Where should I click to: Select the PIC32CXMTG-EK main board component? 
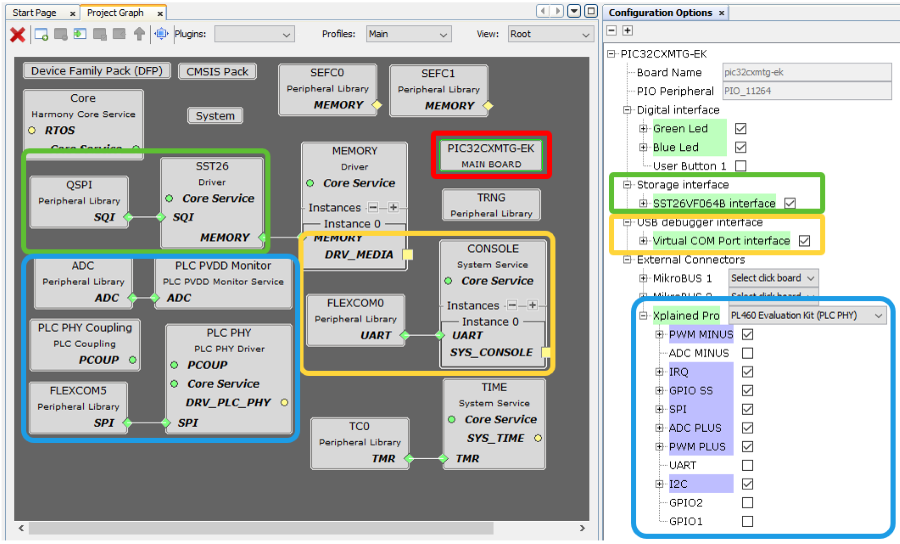click(x=491, y=155)
